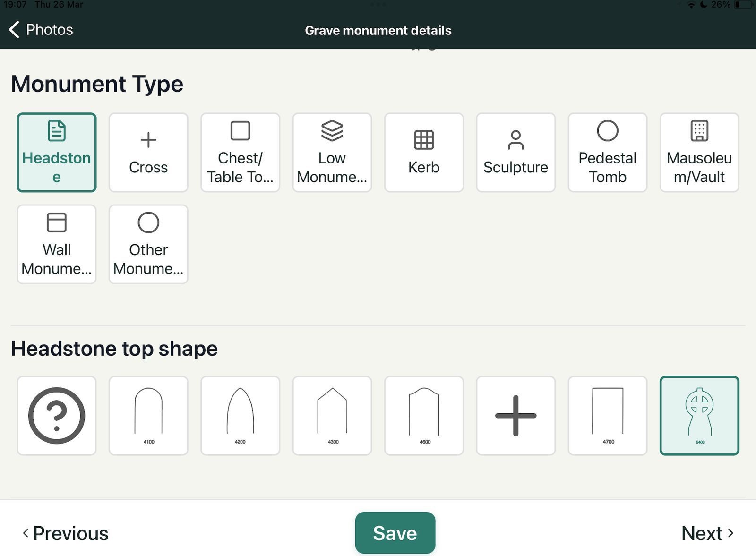Image resolution: width=756 pixels, height=556 pixels.
Task: Select the Cross monument type
Action: tap(148, 153)
